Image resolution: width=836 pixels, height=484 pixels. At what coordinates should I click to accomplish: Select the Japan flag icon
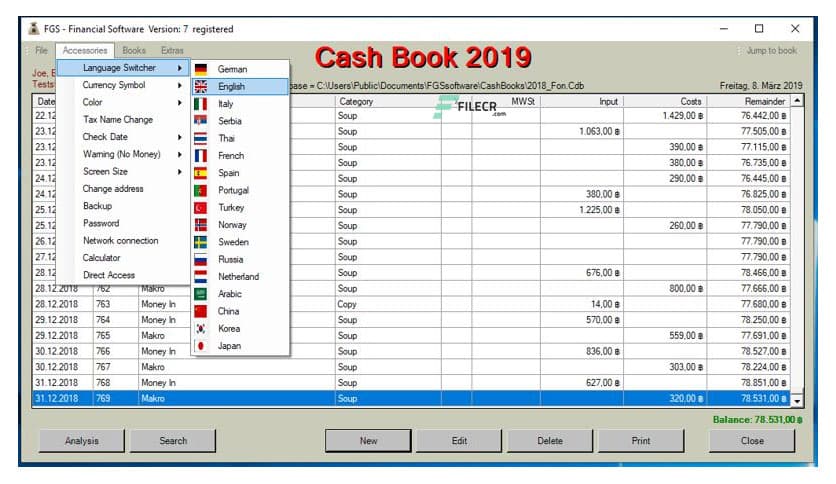pyautogui.click(x=200, y=346)
